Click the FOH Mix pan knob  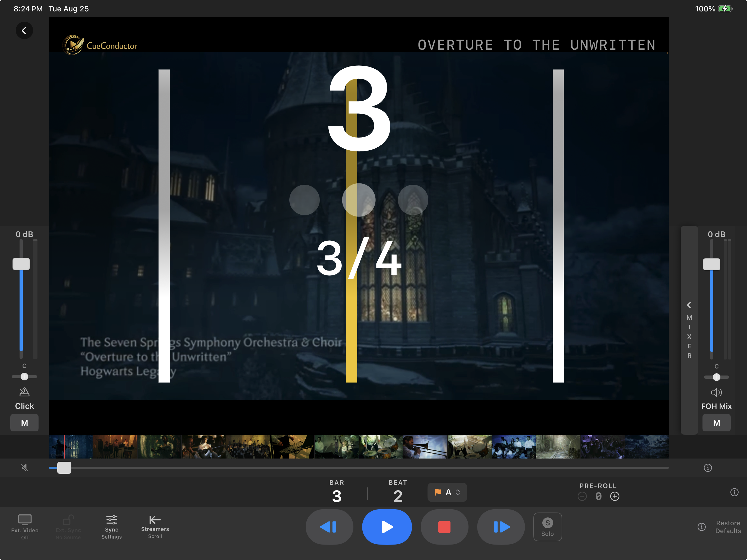coord(716,377)
